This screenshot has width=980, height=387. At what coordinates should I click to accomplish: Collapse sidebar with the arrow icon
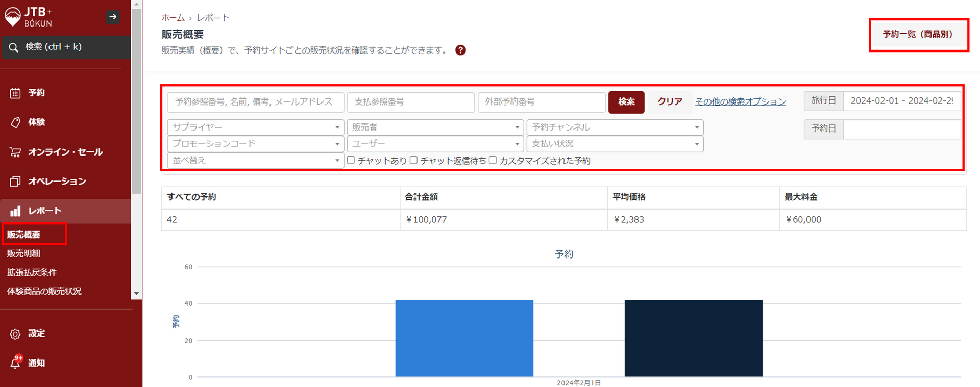pyautogui.click(x=113, y=17)
